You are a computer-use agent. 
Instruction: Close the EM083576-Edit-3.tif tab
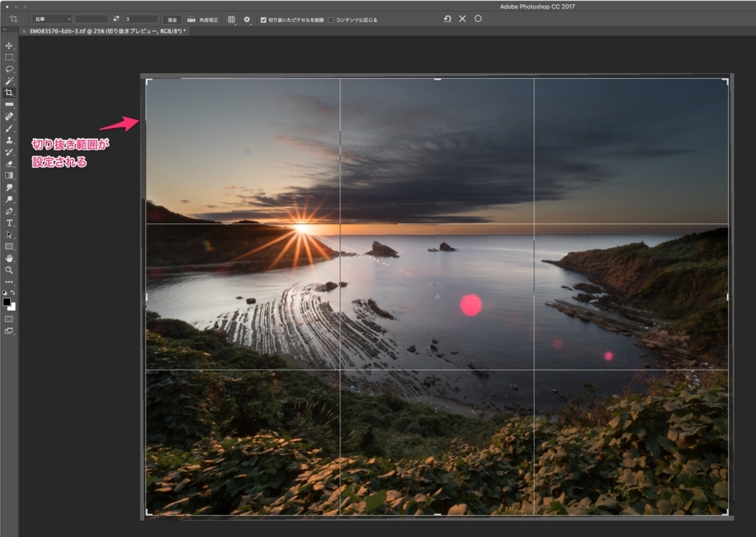click(24, 31)
